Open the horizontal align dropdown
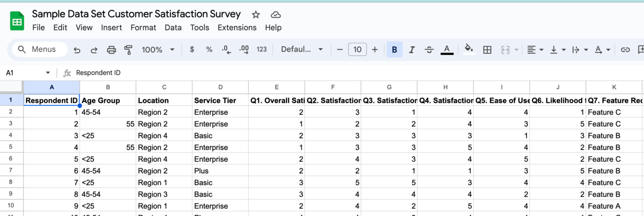The width and height of the screenshot is (644, 216). (535, 50)
